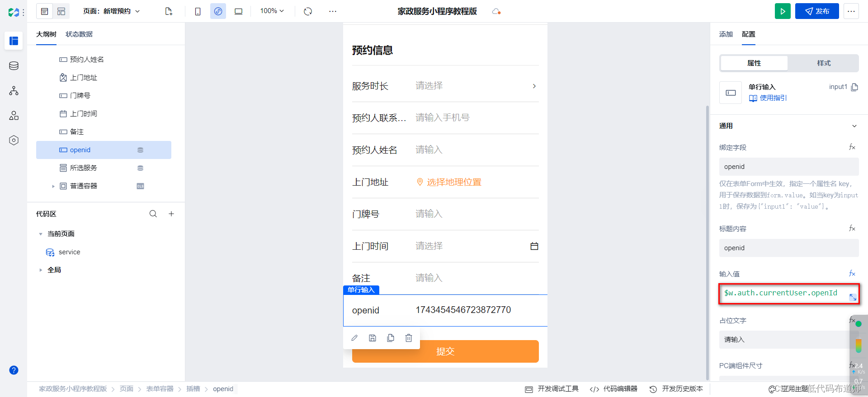Click the 绑定字段 openid input field
Image resolution: width=868 pixels, height=397 pixels.
pos(789,167)
